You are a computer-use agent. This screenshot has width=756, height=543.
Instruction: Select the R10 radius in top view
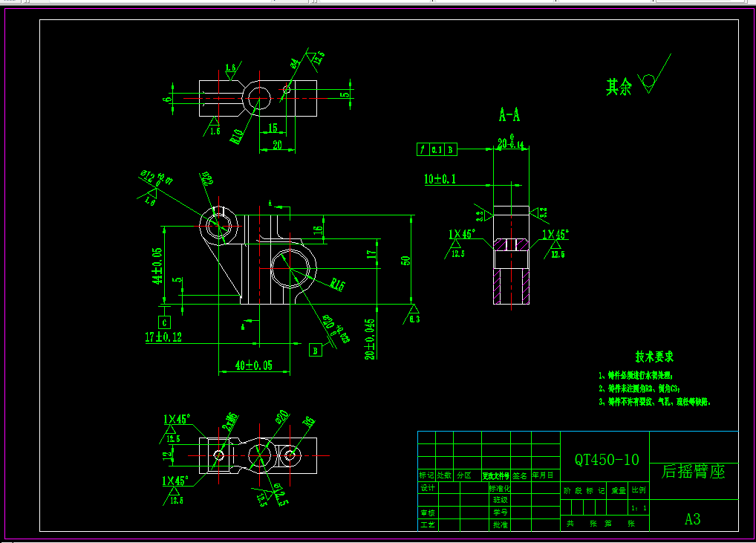pos(237,137)
